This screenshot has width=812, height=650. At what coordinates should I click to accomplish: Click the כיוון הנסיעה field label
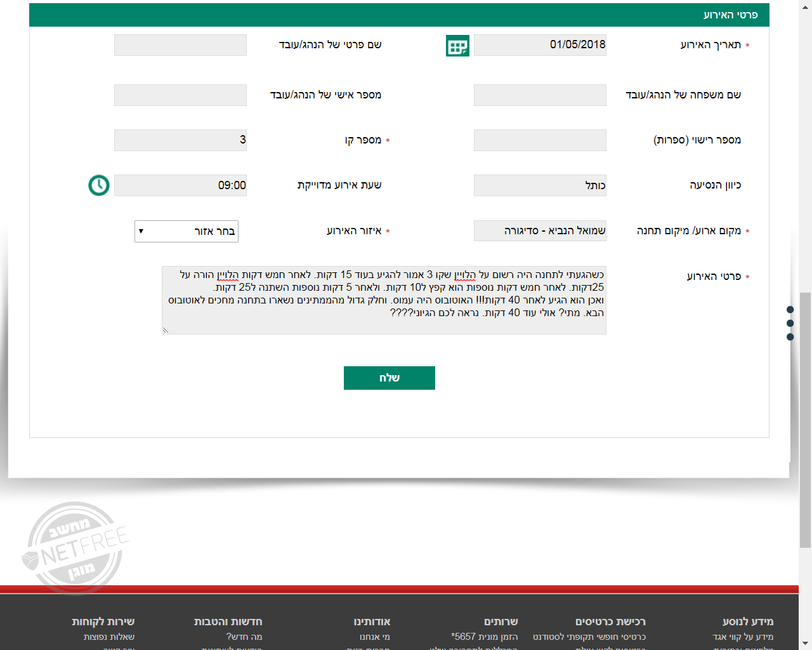pos(716,185)
